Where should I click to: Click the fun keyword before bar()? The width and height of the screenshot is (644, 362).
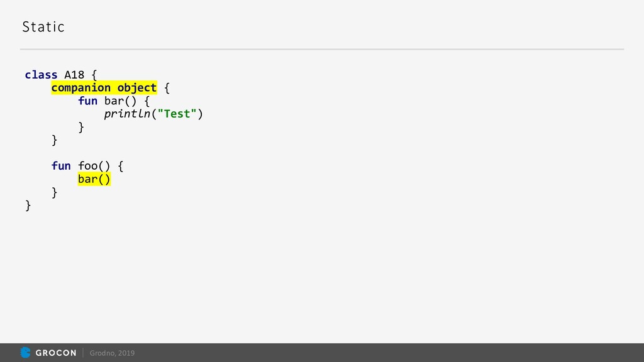coord(87,101)
